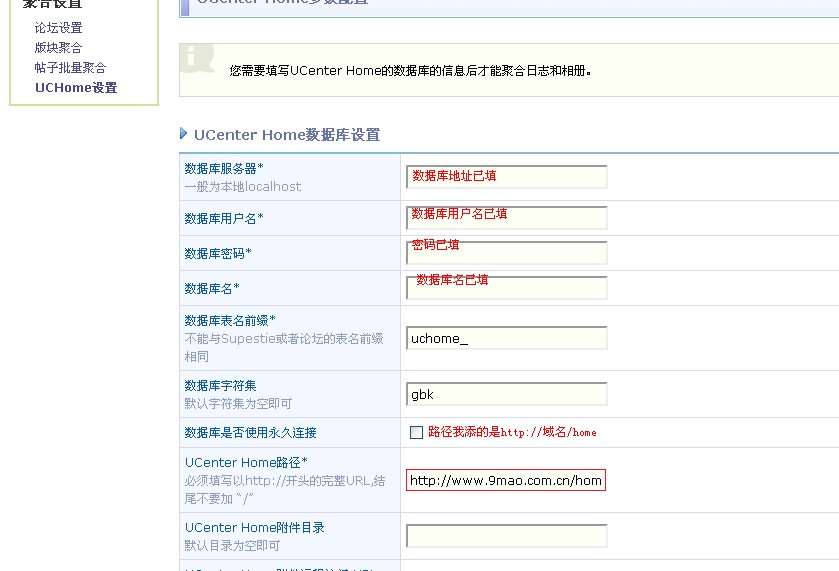Click the 数据库密码 input field

pyautogui.click(x=507, y=253)
